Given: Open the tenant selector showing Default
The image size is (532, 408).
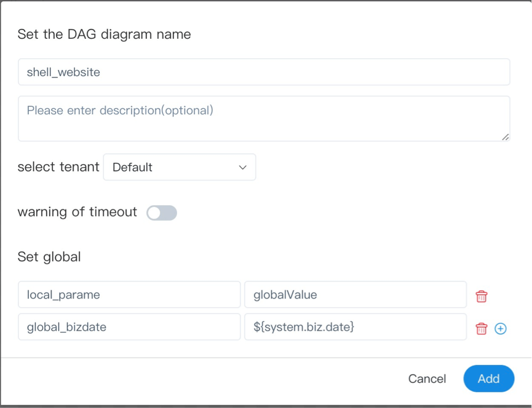Looking at the screenshot, I should (x=179, y=167).
